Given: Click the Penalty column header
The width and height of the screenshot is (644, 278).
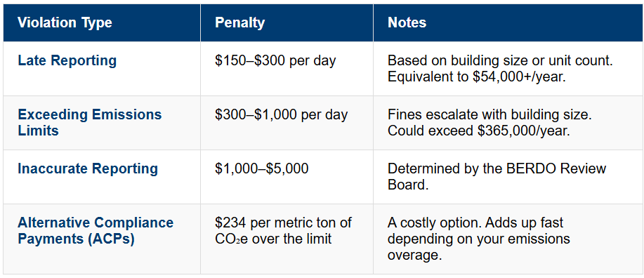Looking at the screenshot, I should pos(239,22).
